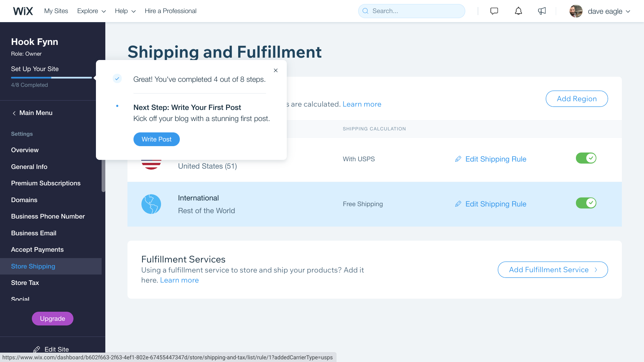Click the Edit Shipping Rule pencil icon for International
Image resolution: width=644 pixels, height=362 pixels.
(x=458, y=204)
